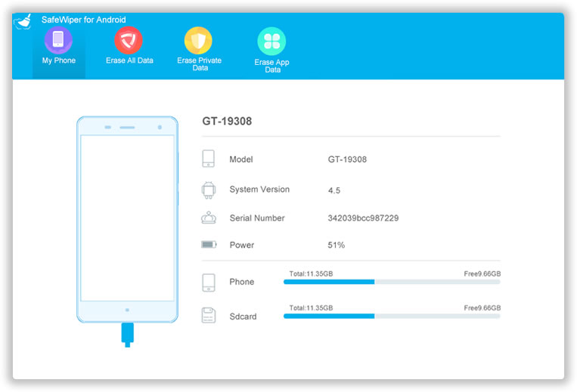This screenshot has width=577, height=392.
Task: Click the SafeWiper broom logo icon
Action: point(23,22)
